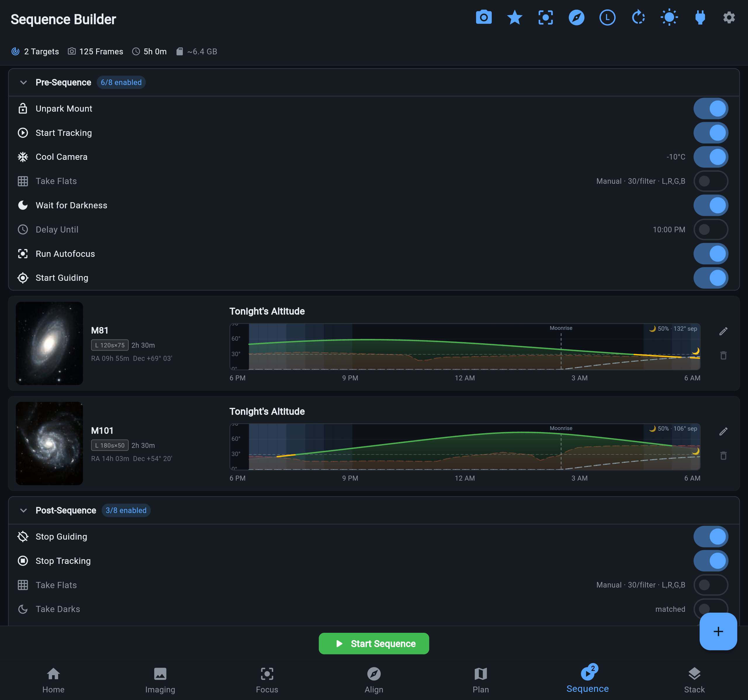The width and height of the screenshot is (748, 700).
Task: Click the Take Darks moon icon
Action: [23, 609]
